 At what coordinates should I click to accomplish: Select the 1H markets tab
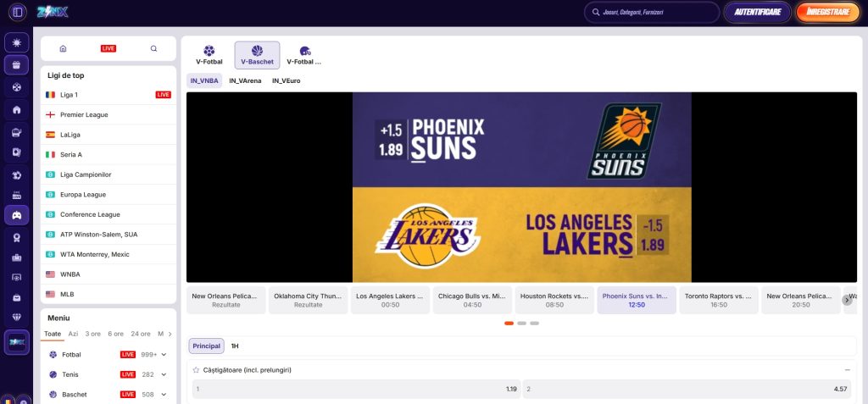(235, 346)
